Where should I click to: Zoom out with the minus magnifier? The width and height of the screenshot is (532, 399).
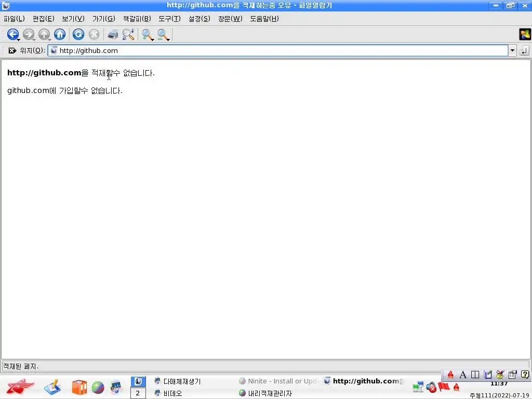(x=163, y=34)
